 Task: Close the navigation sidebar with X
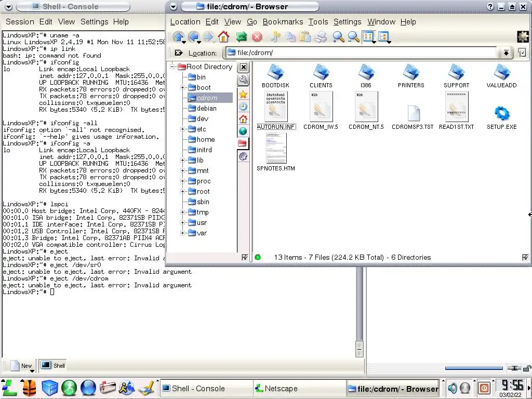point(243,67)
